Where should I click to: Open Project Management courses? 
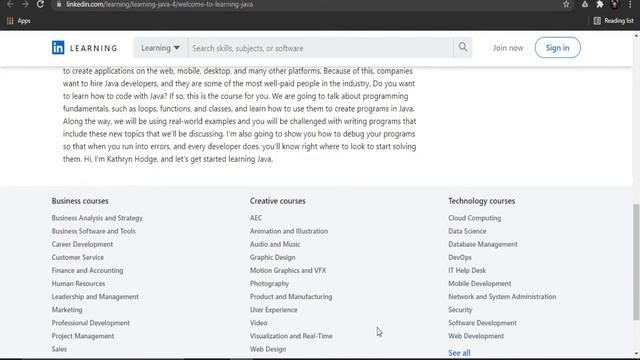coord(83,336)
